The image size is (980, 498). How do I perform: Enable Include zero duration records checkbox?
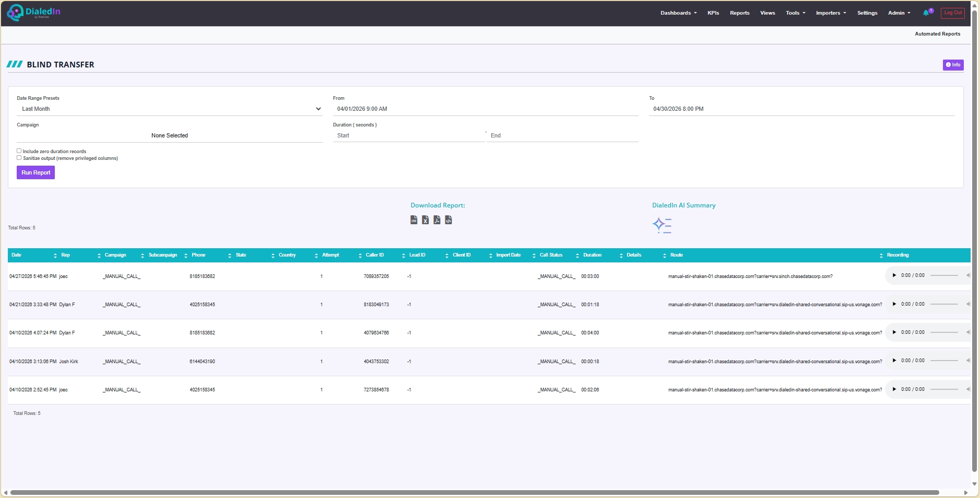(19, 151)
